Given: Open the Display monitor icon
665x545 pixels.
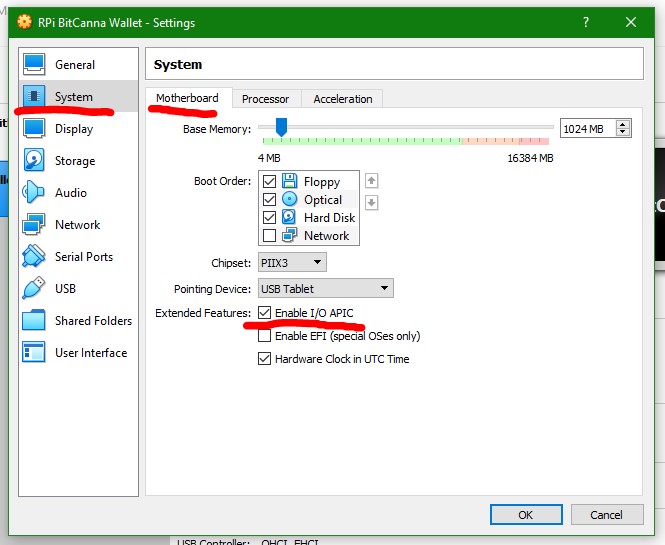Looking at the screenshot, I should (34, 128).
